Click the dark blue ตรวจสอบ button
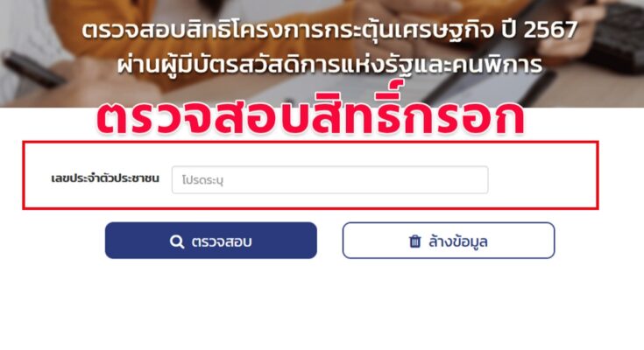 tap(210, 241)
